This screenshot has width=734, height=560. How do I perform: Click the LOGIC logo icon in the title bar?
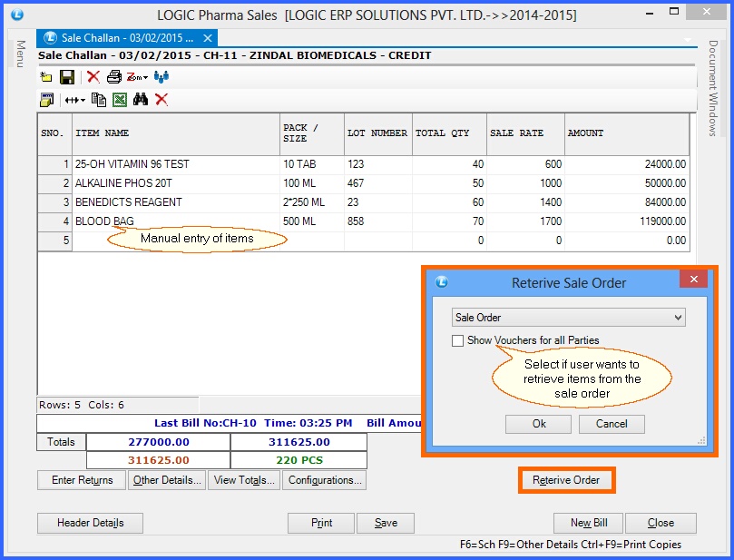(x=17, y=15)
